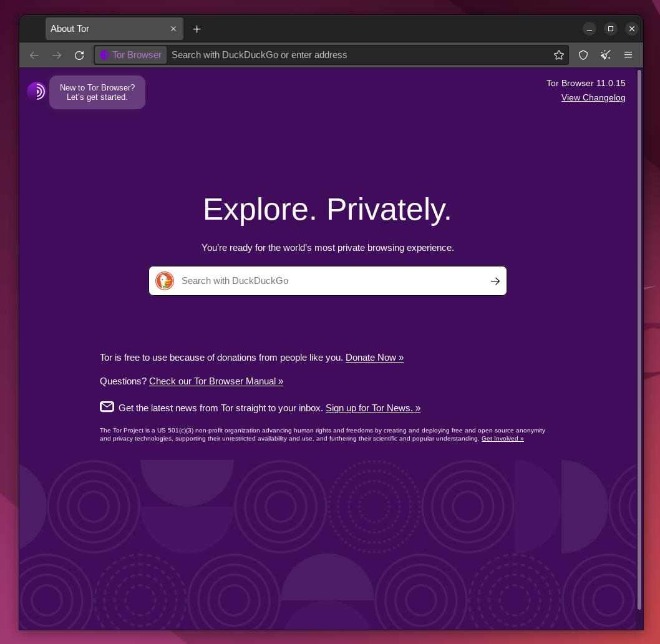Screen dimensions: 660x644
Task: Click the DuckDuckGo logo in the search box
Action: pyautogui.click(x=164, y=281)
